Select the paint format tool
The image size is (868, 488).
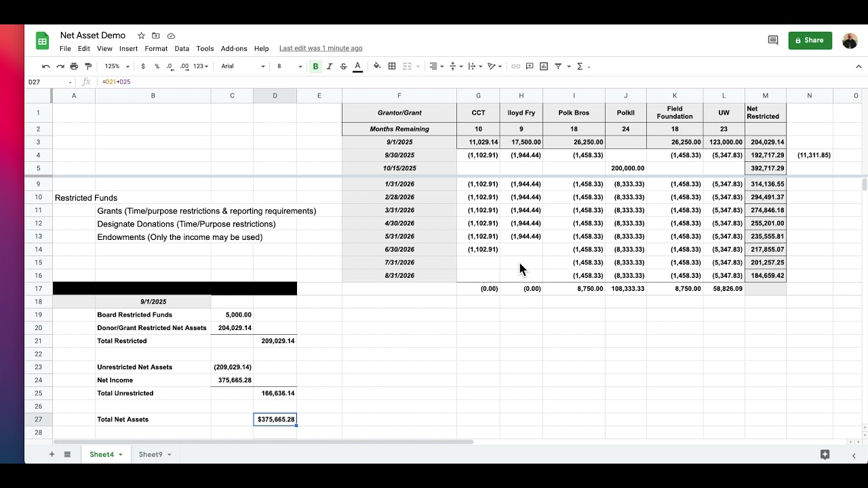click(88, 66)
